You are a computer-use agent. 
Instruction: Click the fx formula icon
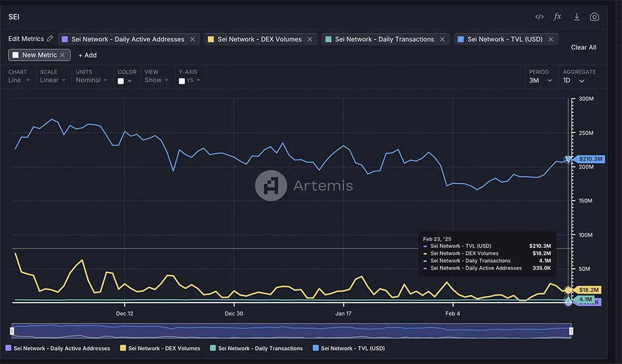click(557, 16)
